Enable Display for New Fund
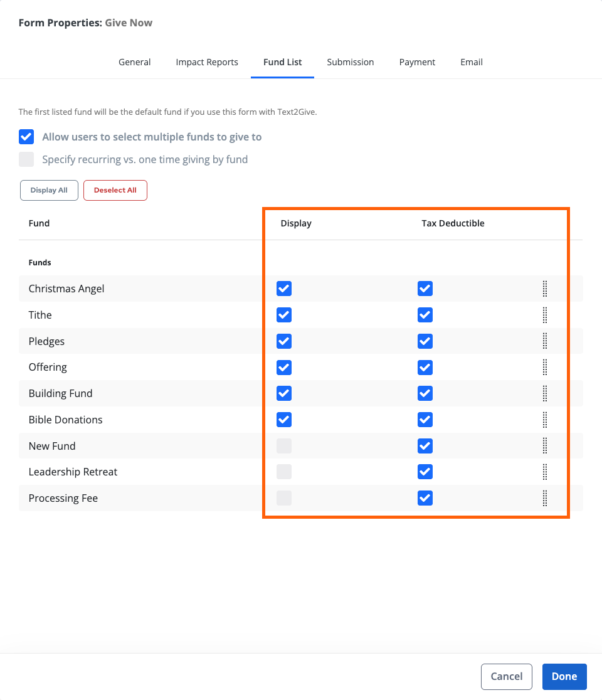602x700 pixels. point(283,446)
